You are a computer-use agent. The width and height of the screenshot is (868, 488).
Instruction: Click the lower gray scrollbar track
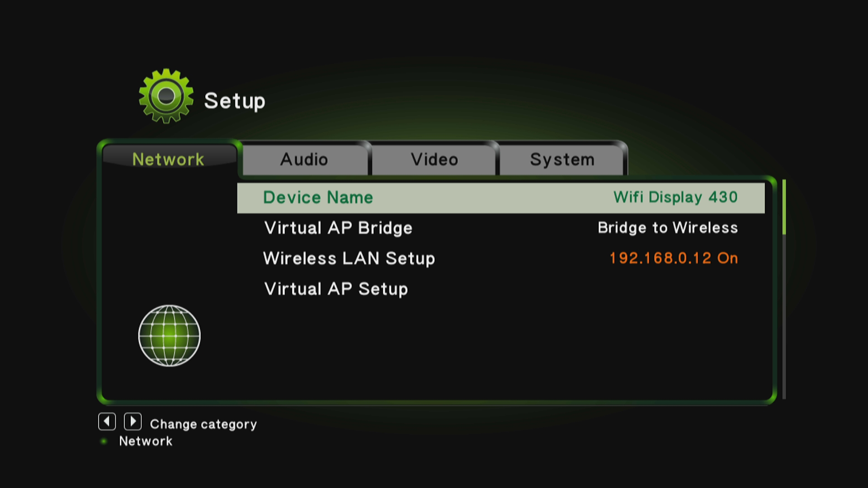click(x=784, y=317)
